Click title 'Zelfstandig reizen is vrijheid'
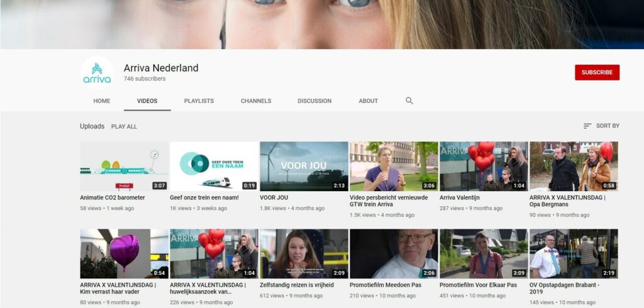Viewport: 644px width, 308px height. 297,285
